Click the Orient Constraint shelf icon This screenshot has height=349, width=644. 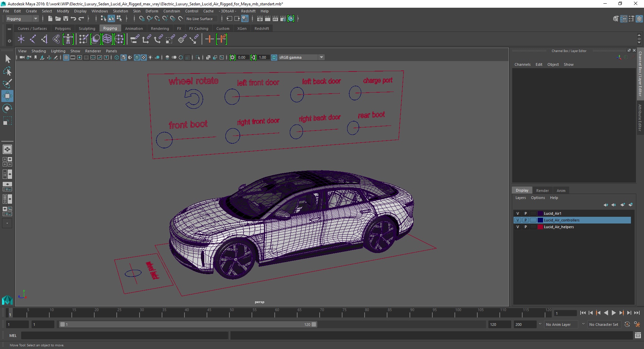(158, 39)
